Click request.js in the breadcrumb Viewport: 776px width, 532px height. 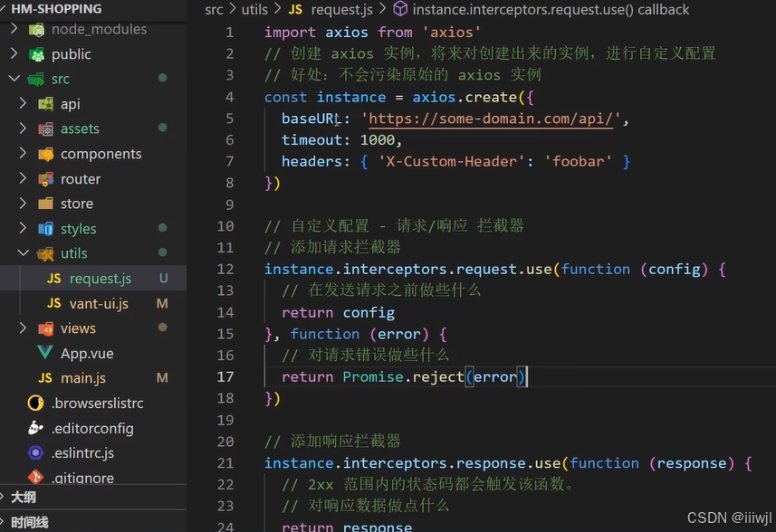pyautogui.click(x=342, y=9)
